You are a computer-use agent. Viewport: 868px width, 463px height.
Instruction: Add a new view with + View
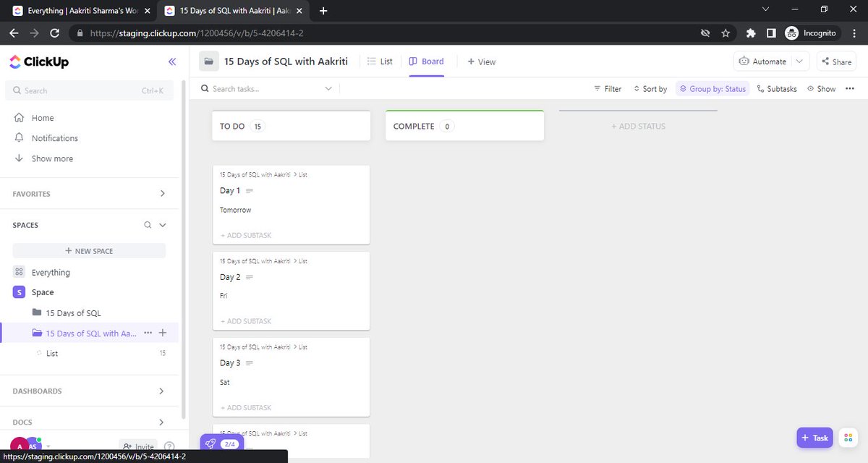click(482, 62)
